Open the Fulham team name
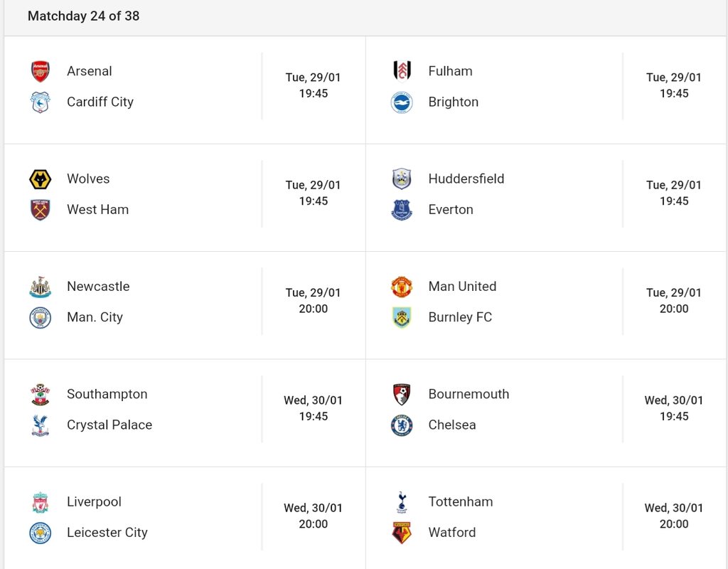Viewport: 728px width, 569px height. pos(450,71)
